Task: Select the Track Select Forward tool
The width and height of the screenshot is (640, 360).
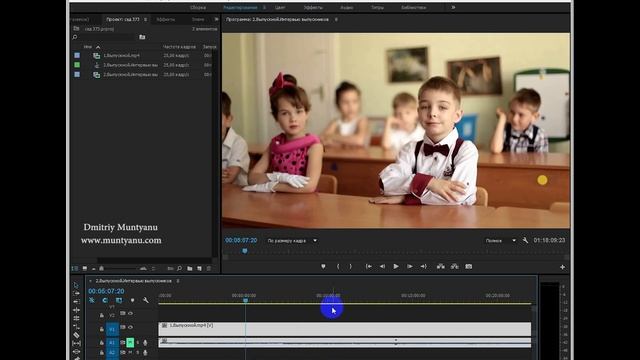Action: (76, 293)
